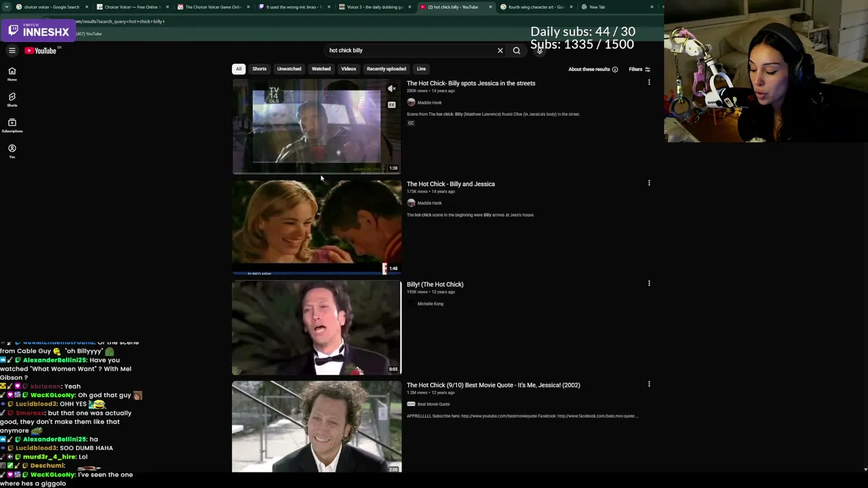Screen dimensions: 868x488
Task: Click the magnifying glass search button
Action: 517,50
